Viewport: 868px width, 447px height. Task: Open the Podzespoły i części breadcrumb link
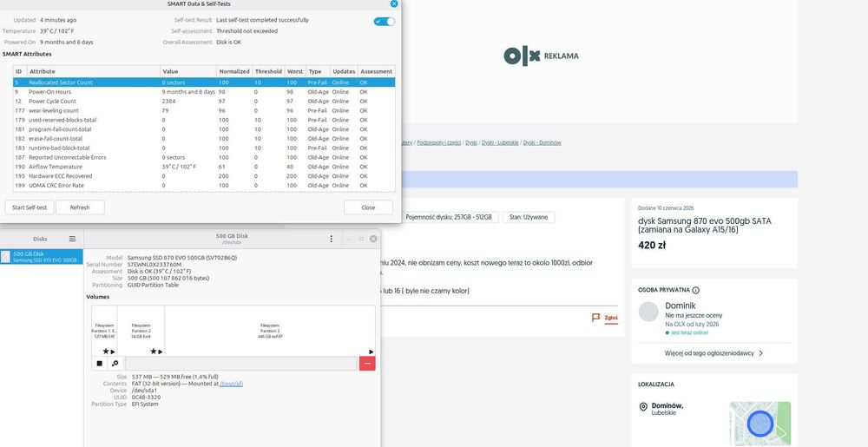(438, 142)
